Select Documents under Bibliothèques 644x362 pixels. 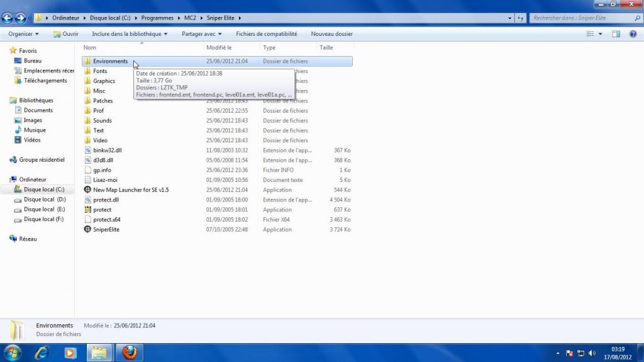(x=38, y=110)
